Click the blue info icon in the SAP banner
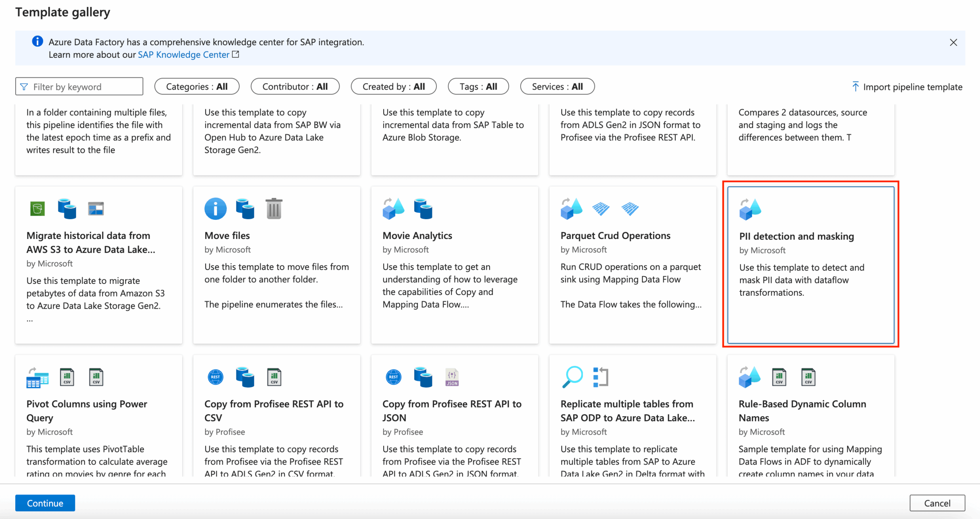Viewport: 980px width, 519px height. coord(37,41)
